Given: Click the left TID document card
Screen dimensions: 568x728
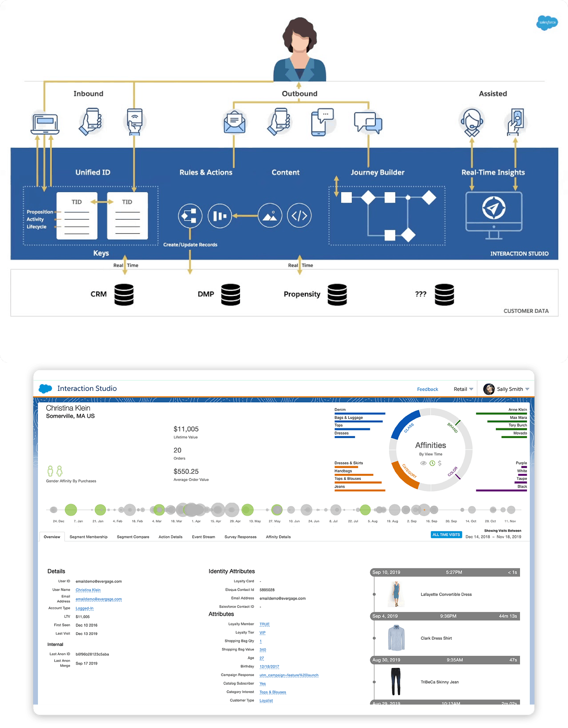Looking at the screenshot, I should (x=77, y=216).
